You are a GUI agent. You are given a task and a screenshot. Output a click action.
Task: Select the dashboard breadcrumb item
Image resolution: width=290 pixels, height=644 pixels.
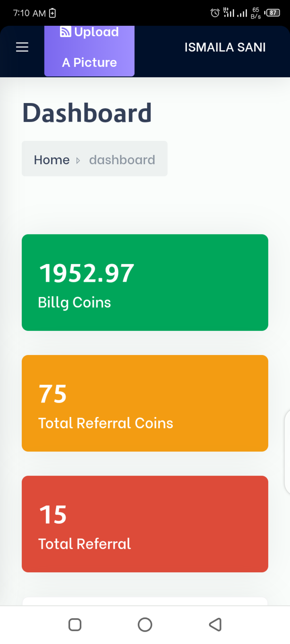point(122,160)
